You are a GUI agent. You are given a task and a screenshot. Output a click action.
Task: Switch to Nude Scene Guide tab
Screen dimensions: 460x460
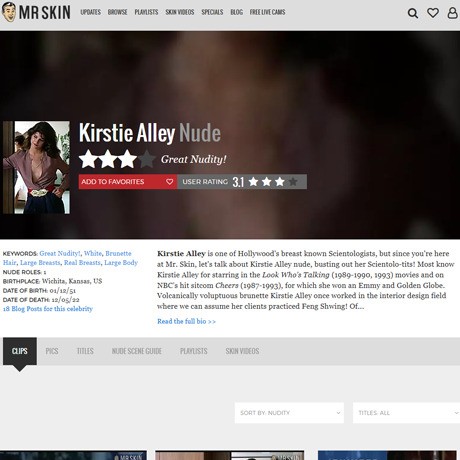coord(137,351)
